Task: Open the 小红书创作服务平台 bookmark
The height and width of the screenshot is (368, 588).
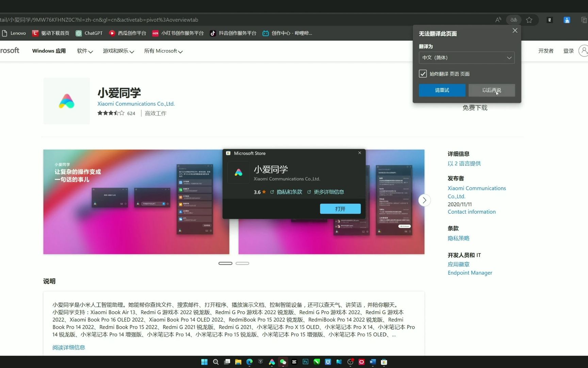Action: click(178, 33)
